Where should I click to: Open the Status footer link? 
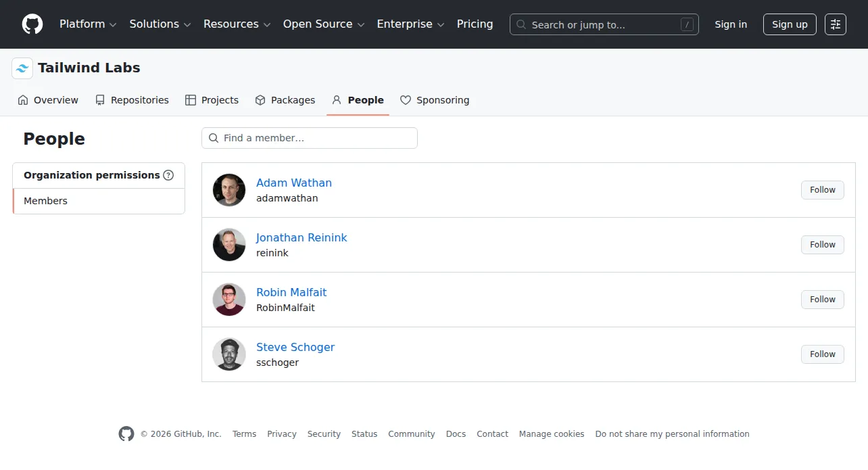[364, 434]
